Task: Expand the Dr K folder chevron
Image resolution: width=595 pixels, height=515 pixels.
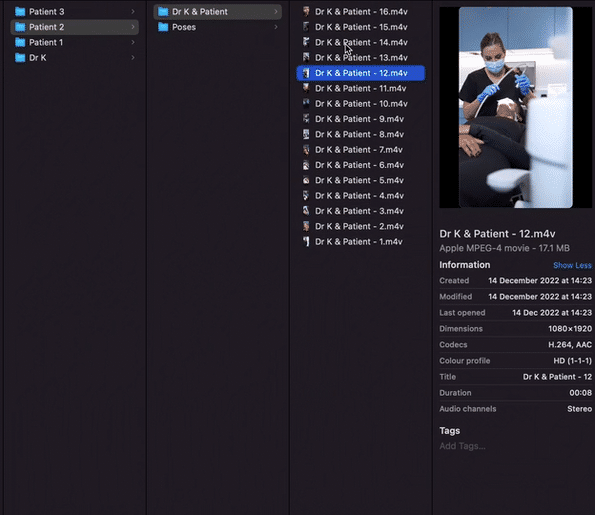Action: [x=133, y=58]
